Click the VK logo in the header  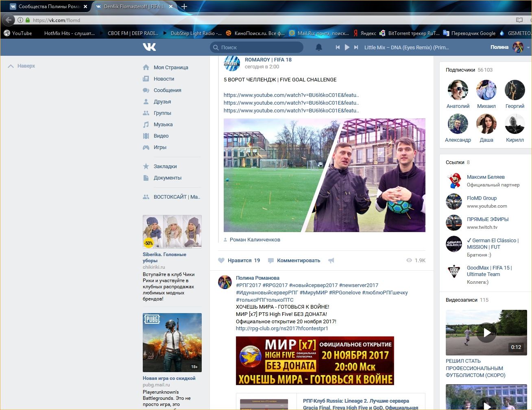tap(149, 47)
